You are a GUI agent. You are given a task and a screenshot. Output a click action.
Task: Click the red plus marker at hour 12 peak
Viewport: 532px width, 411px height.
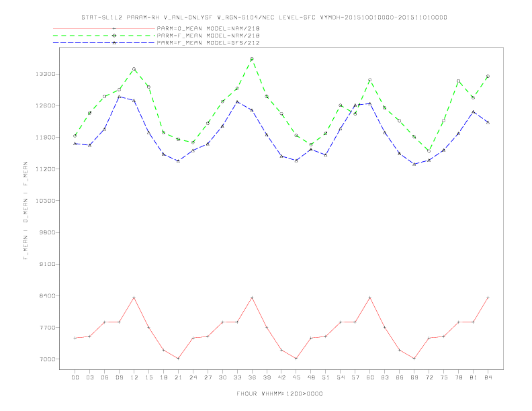(134, 298)
